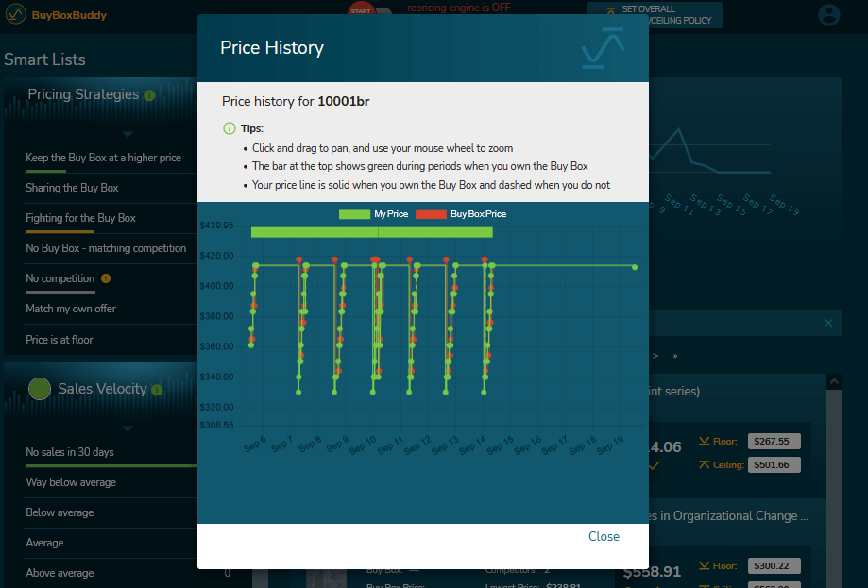Open the user profile account icon
Image resolution: width=868 pixels, height=588 pixels.
(828, 15)
